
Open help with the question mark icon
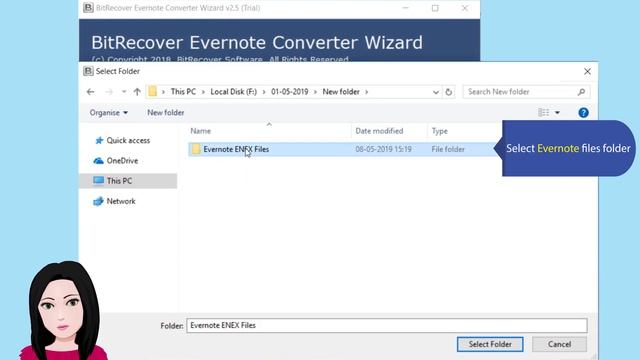pos(583,113)
